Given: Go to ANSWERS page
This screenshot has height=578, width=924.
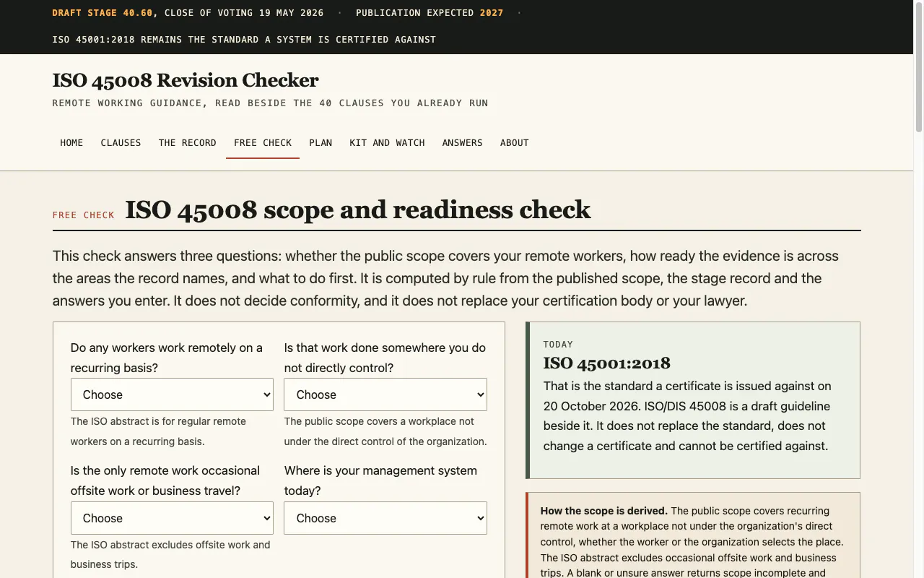Looking at the screenshot, I should (462, 143).
